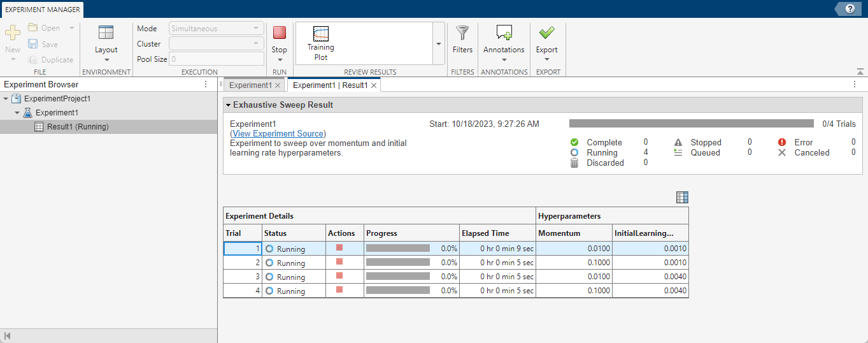This screenshot has height=343, width=868.
Task: Collapse the Exhaustive Sweep Result section
Action: tap(228, 105)
